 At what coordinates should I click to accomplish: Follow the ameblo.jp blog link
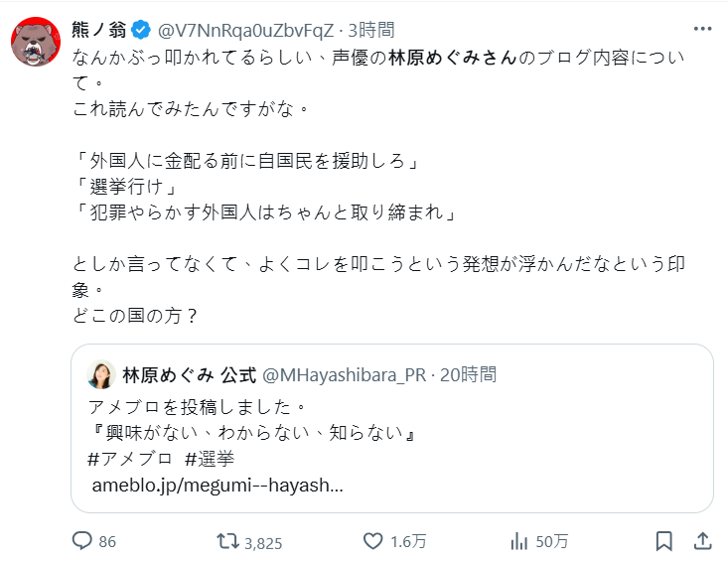pyautogui.click(x=218, y=487)
